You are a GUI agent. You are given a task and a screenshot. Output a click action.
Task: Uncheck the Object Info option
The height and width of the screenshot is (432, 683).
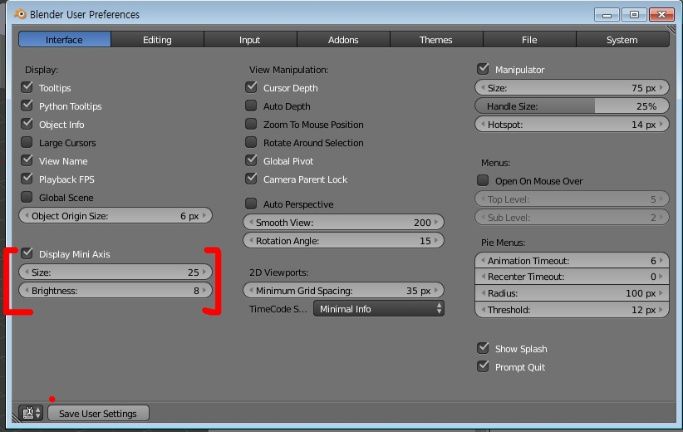click(27, 124)
